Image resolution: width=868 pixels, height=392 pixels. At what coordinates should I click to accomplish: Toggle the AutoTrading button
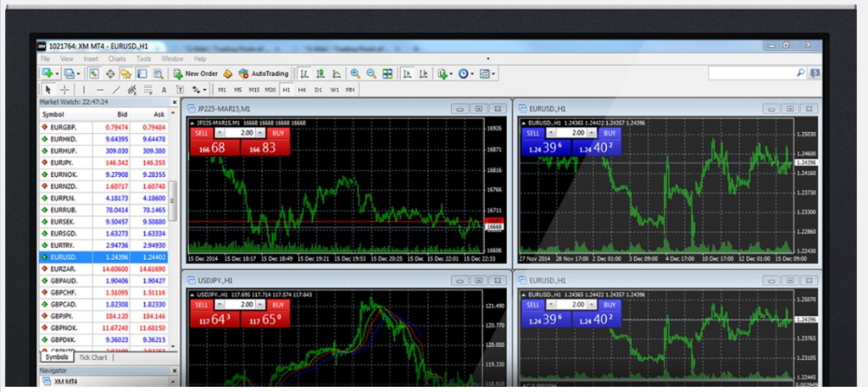pos(264,74)
